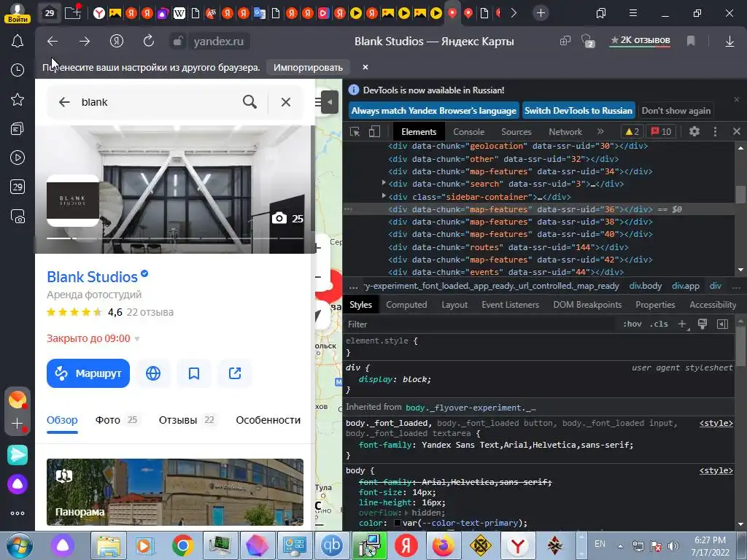
Task: Click Always match Yandex Browser's language
Action: 433,111
